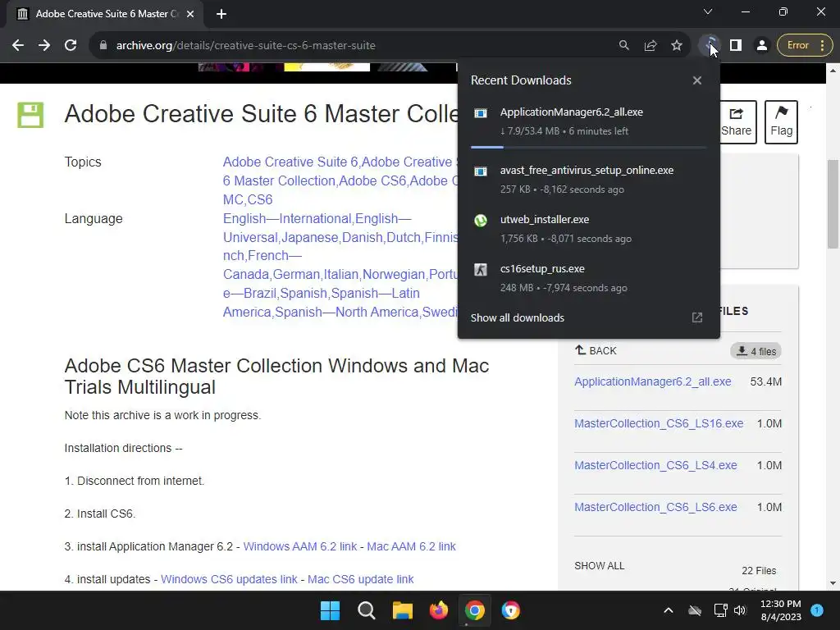Viewport: 840px width, 630px height.
Task: Show hidden system tray icons
Action: tap(668, 610)
